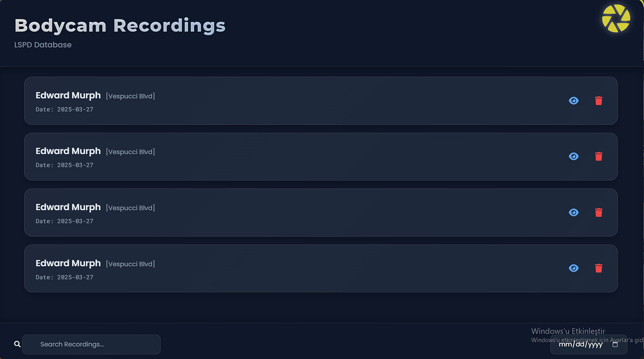Click the Windows'u Etkinleştir activation watermark
The image size is (644, 359).
(x=568, y=331)
